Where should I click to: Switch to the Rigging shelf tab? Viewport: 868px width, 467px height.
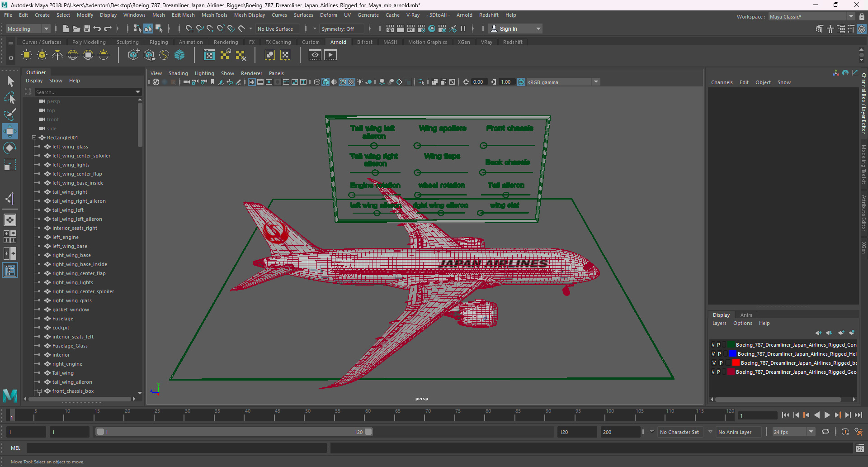pos(159,42)
